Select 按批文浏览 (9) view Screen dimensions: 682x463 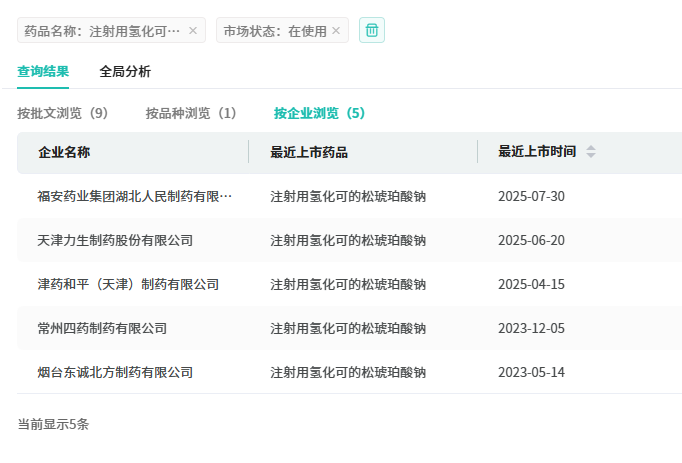63,113
